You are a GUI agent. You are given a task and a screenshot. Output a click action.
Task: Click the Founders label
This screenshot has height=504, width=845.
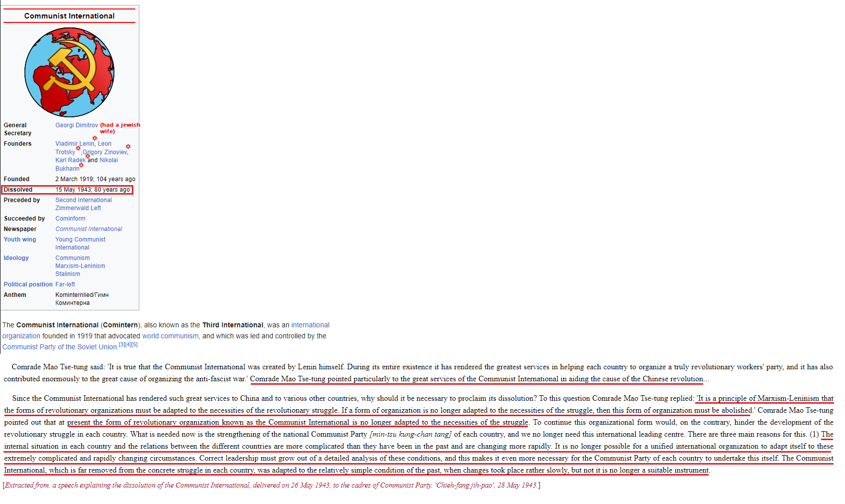[x=17, y=144]
